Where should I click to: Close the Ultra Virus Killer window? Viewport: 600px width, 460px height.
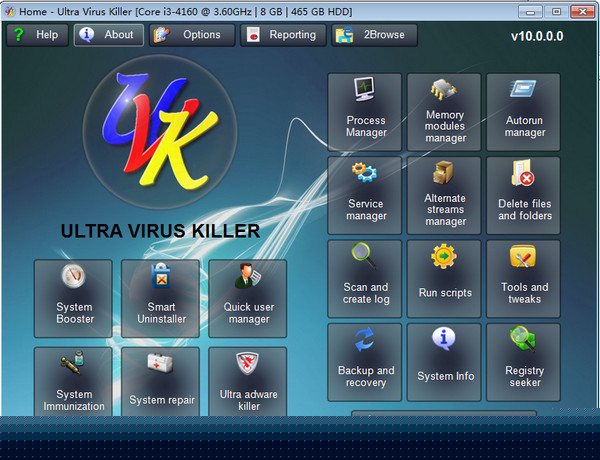click(582, 12)
